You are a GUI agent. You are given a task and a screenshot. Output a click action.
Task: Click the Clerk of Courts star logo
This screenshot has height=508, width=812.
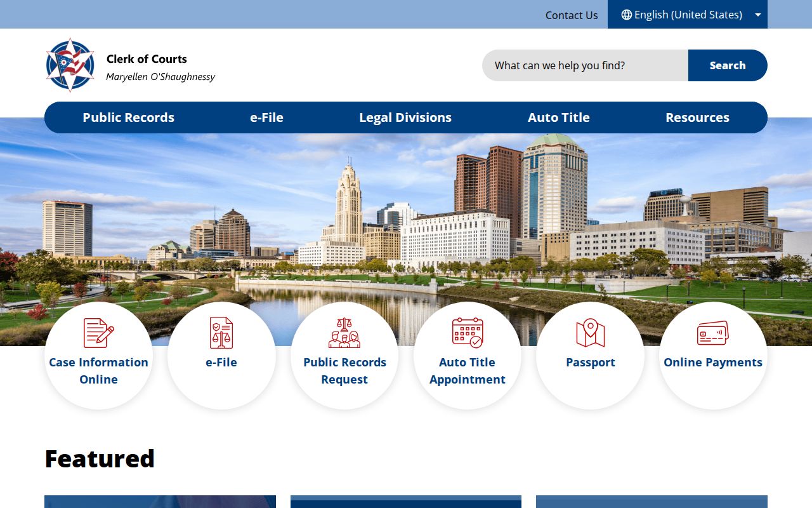[70, 65]
